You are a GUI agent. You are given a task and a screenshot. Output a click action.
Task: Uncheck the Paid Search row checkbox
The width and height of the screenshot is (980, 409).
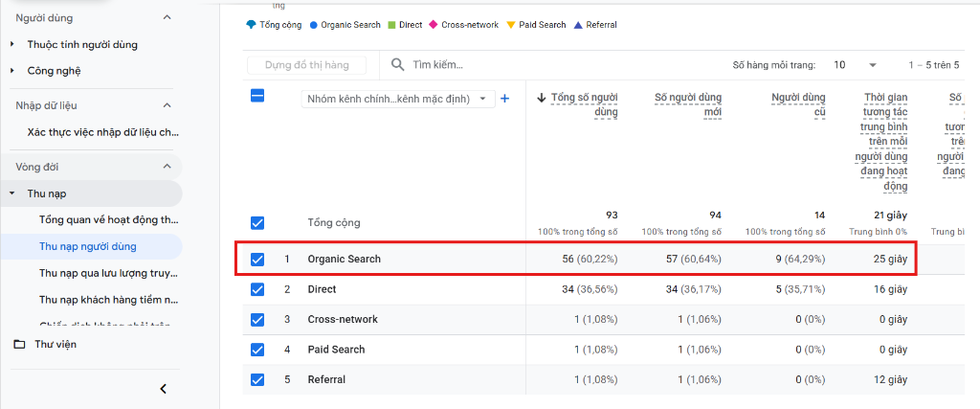coord(257,350)
